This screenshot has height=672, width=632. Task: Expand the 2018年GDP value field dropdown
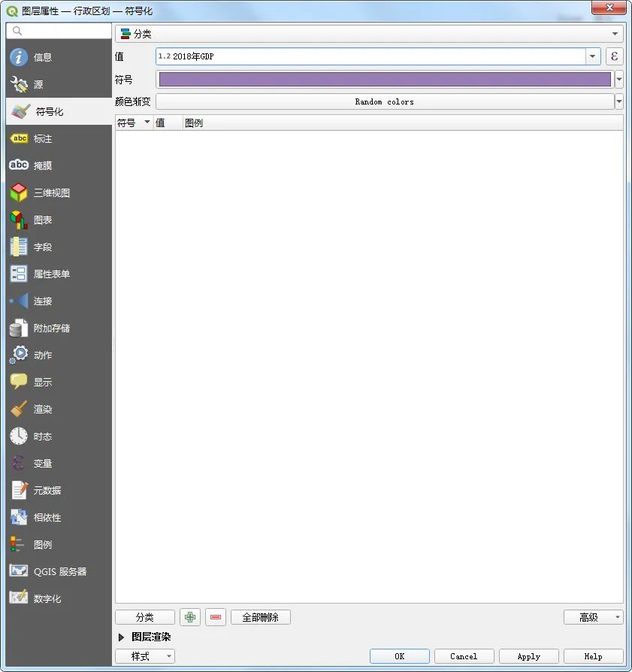(592, 56)
